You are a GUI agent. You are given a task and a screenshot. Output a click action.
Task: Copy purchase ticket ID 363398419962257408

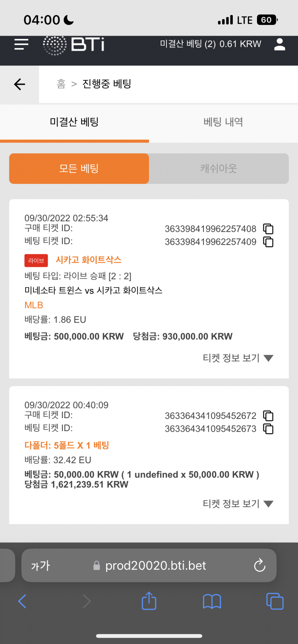tap(268, 229)
